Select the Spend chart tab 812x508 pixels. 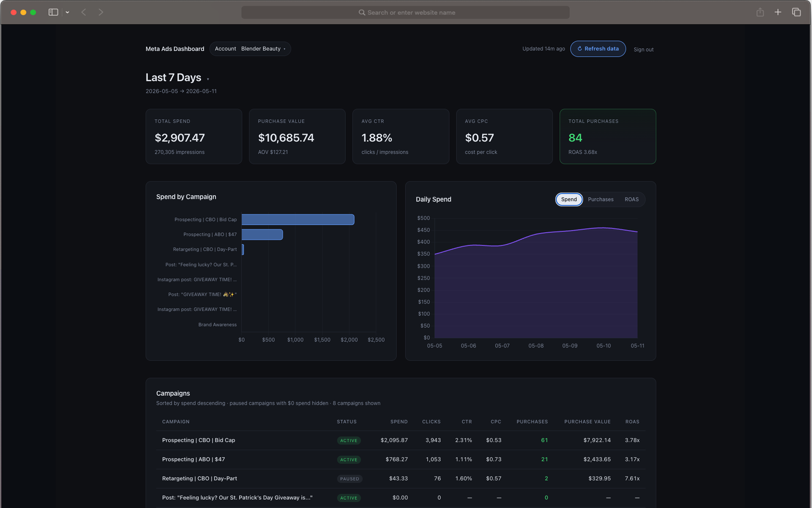(x=569, y=199)
